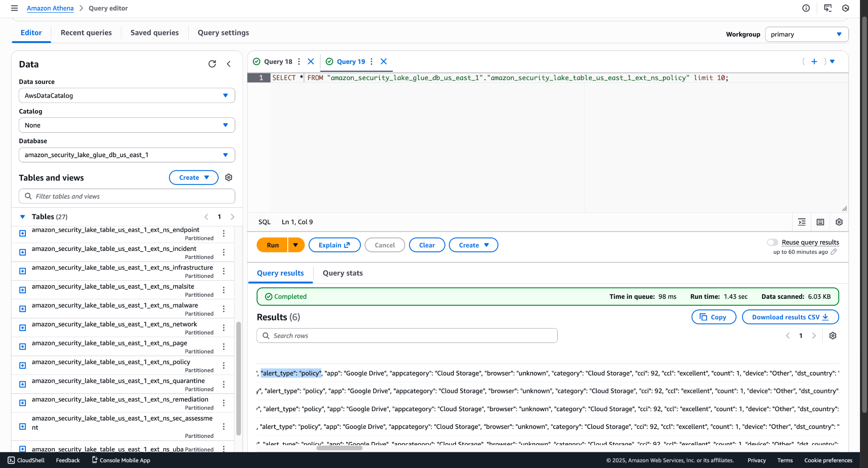Close the Query 19 tab
The width and height of the screenshot is (868, 468).
pos(384,61)
